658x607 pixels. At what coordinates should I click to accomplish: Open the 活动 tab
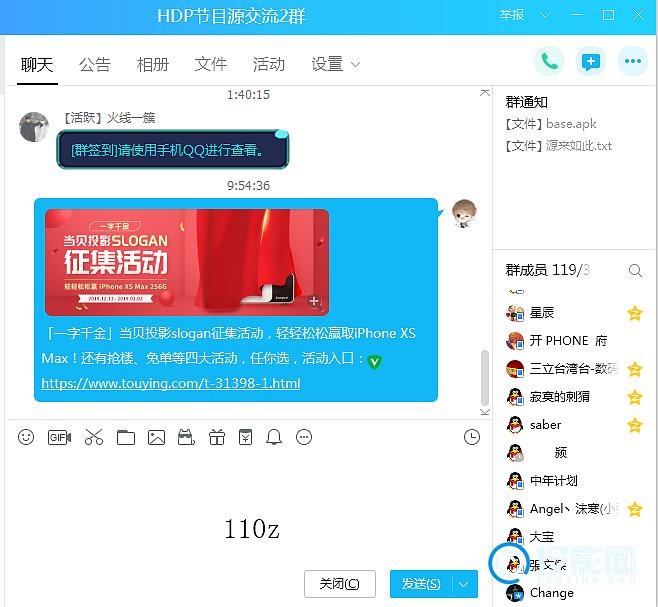(x=269, y=65)
